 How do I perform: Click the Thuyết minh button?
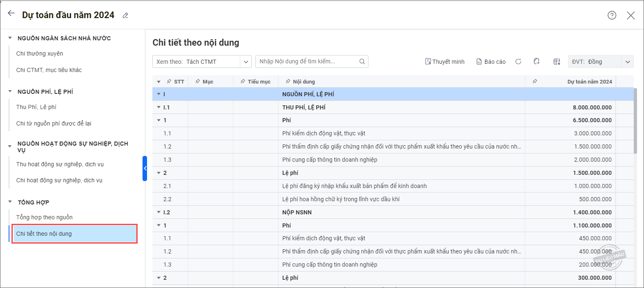click(445, 62)
